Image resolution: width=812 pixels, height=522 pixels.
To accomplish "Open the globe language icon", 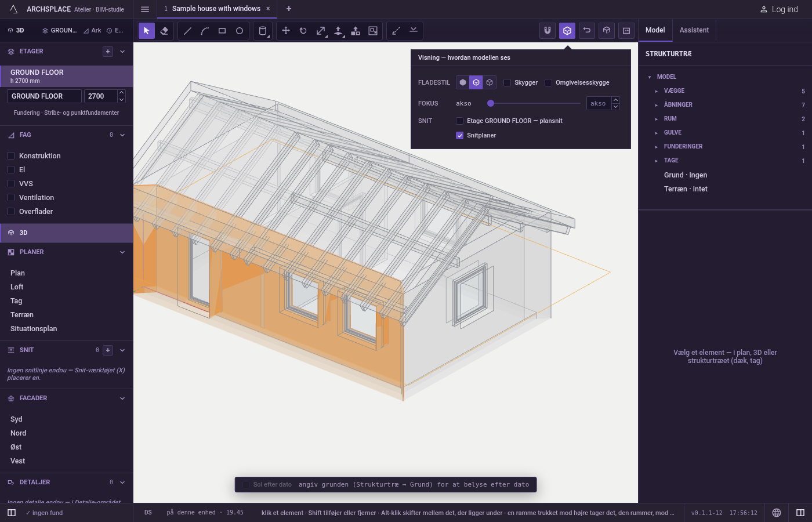I will (x=777, y=513).
